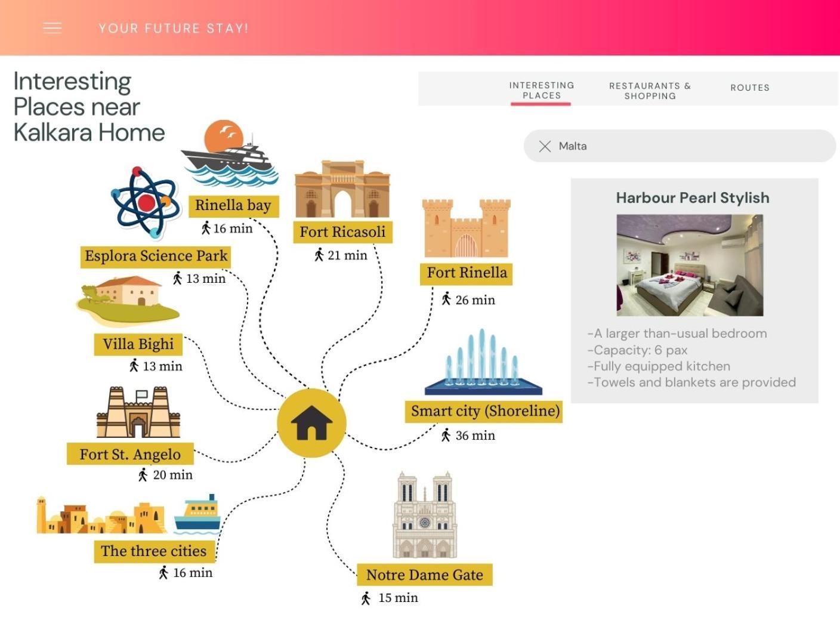Click the ferry boat icon near three cities
The width and height of the screenshot is (840, 630).
197,514
